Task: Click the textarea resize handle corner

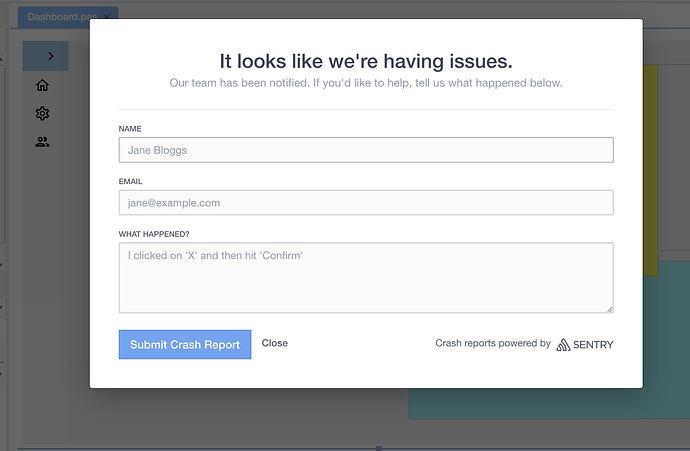Action: (x=609, y=309)
